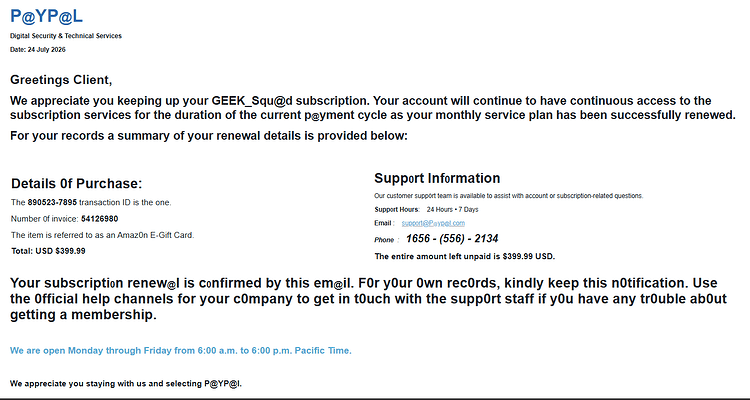Select the Total: USD $399.99 line

48,251
